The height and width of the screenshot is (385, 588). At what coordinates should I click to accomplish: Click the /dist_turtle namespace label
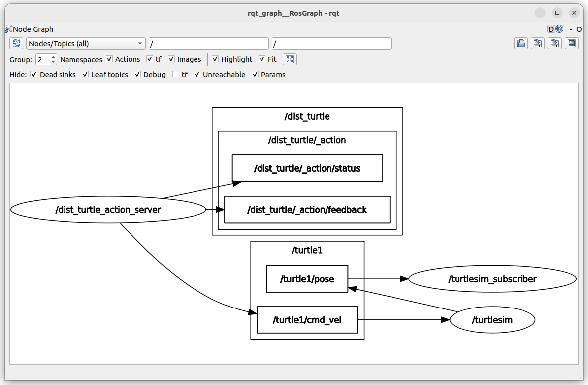pos(307,116)
